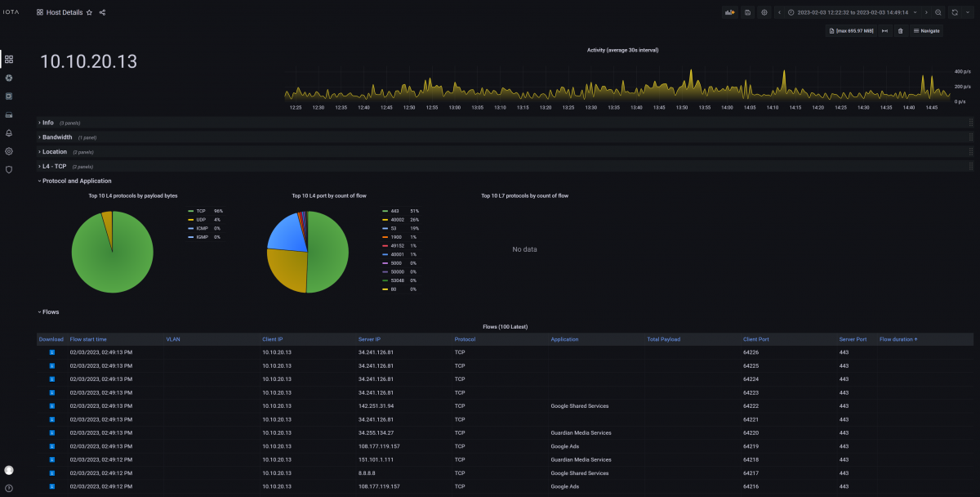Sort flows by Flow duration column
The width and height of the screenshot is (980, 497).
coord(898,339)
